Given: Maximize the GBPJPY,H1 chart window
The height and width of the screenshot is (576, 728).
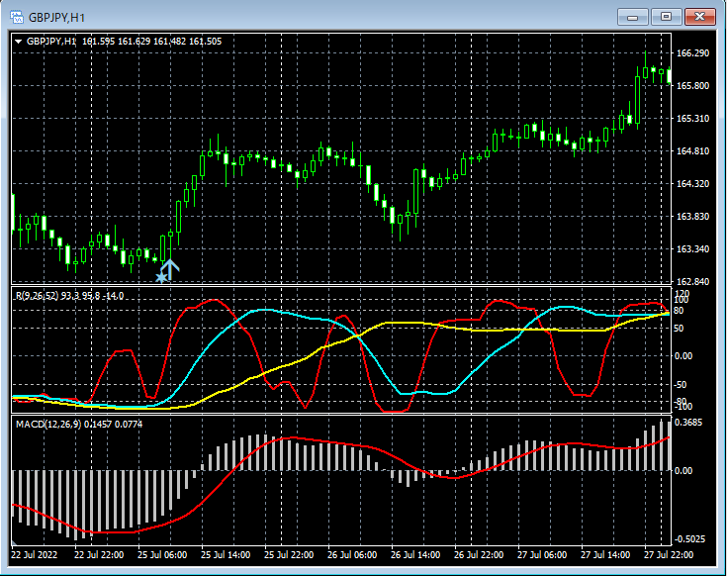Looking at the screenshot, I should tap(666, 16).
